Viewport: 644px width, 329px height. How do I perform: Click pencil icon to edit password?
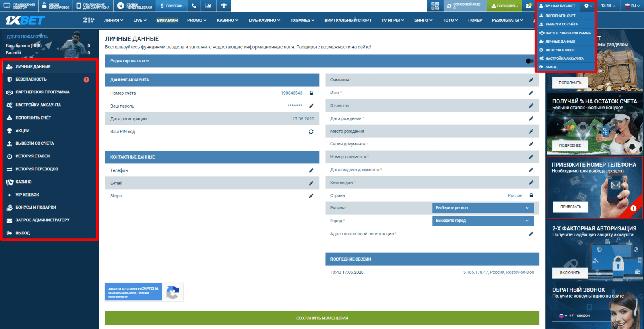[311, 106]
